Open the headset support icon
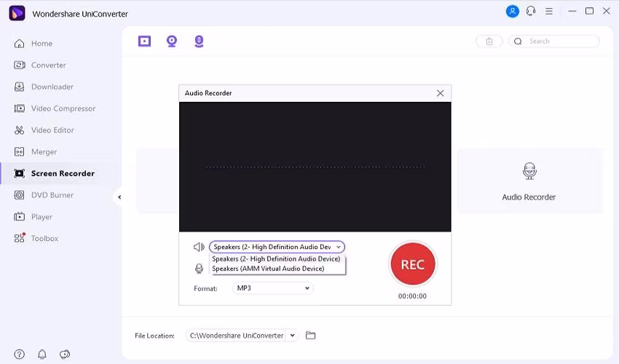 pyautogui.click(x=531, y=11)
